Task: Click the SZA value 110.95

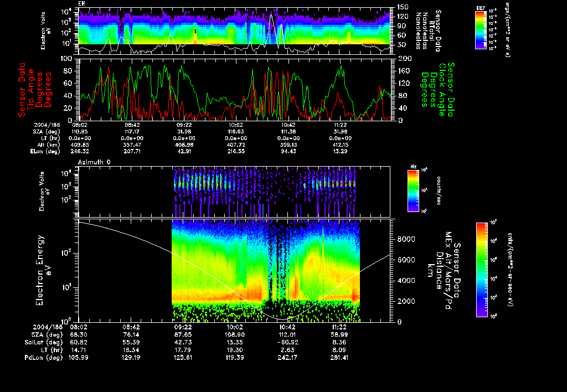Action: [80, 132]
